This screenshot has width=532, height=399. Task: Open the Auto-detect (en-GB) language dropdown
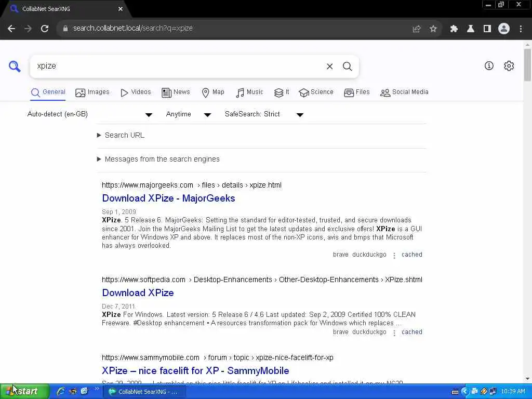[90, 114]
